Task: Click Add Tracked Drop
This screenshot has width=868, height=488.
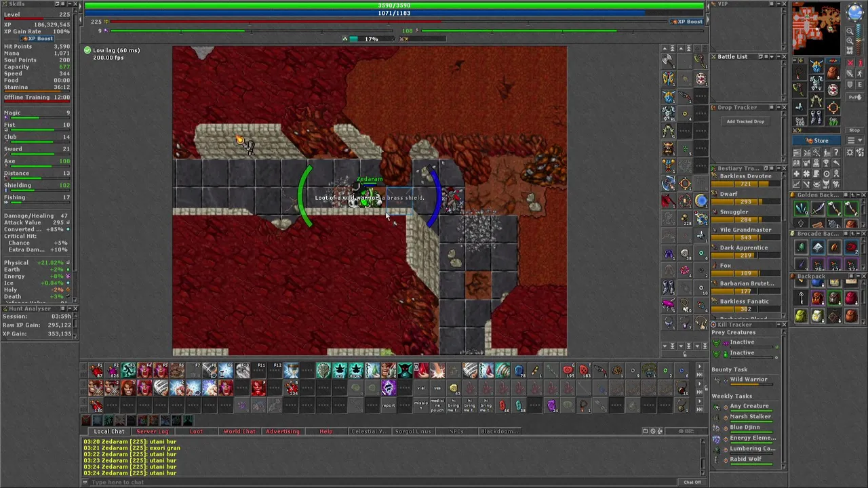Action: (x=745, y=121)
